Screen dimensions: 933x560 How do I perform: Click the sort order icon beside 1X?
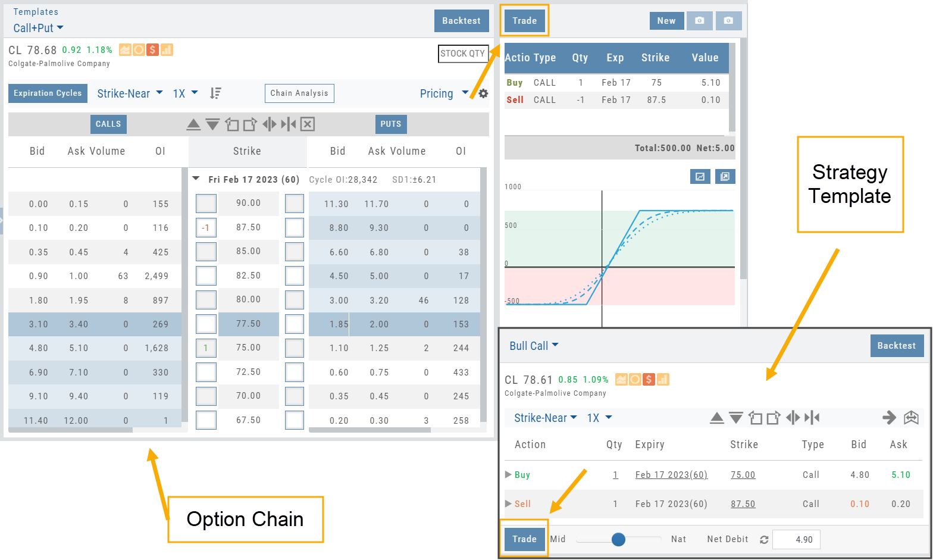(x=215, y=93)
